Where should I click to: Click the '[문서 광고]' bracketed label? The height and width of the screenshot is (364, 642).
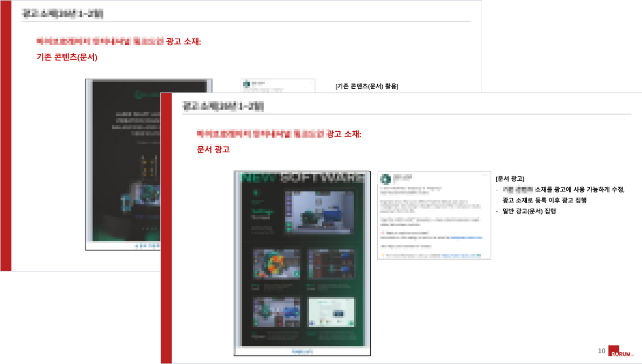point(510,179)
